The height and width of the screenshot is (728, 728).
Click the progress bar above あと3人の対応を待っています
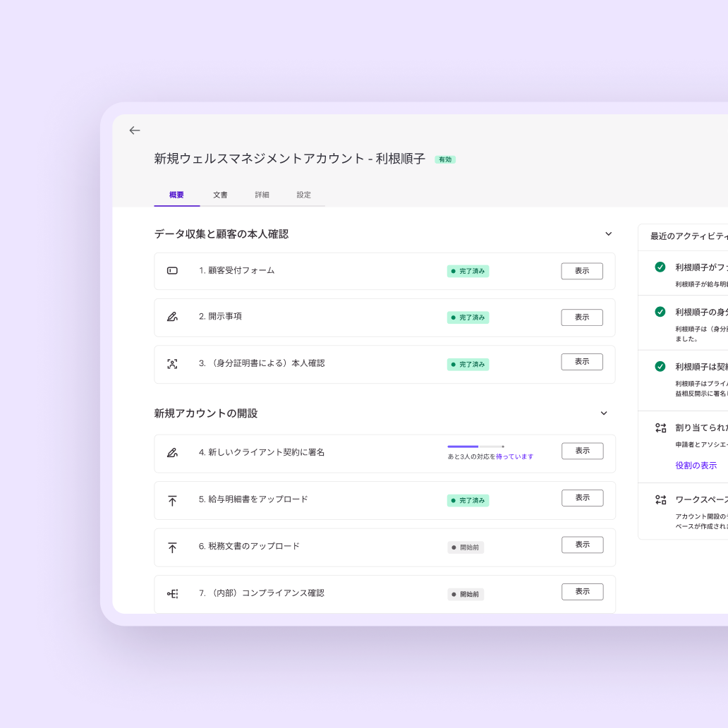pyautogui.click(x=475, y=446)
